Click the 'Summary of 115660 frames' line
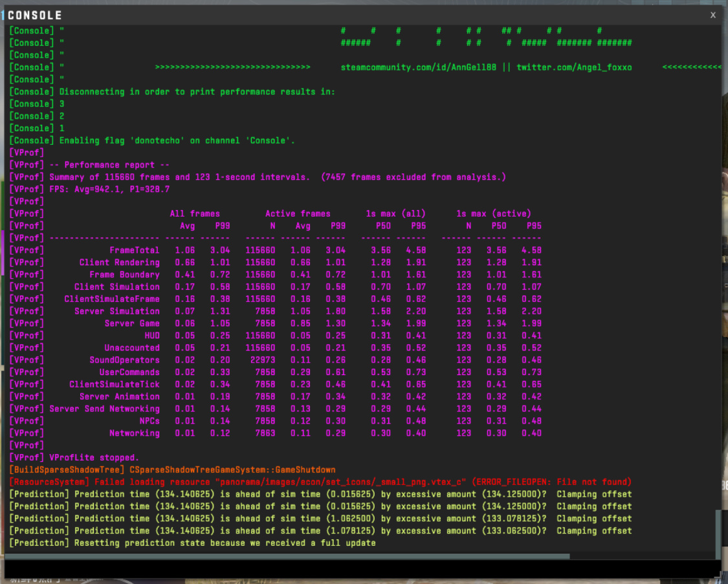Image resolution: width=728 pixels, height=584 pixels. click(258, 177)
